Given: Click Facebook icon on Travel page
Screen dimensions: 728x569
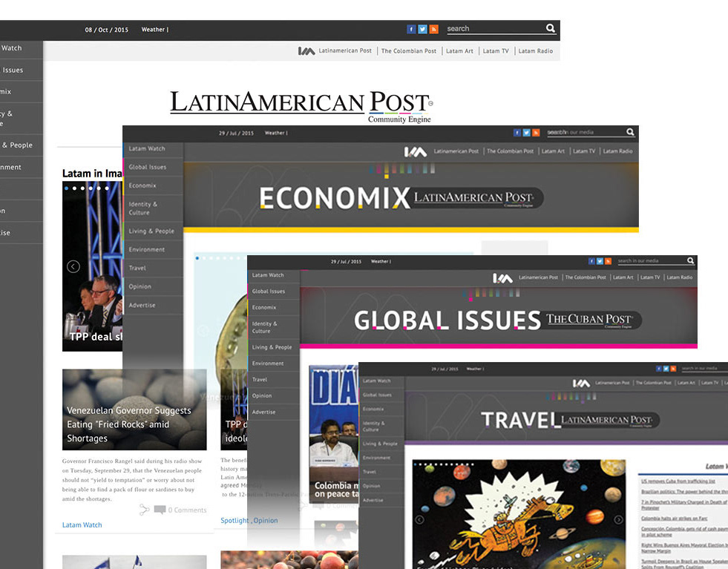Looking at the screenshot, I should [x=659, y=369].
